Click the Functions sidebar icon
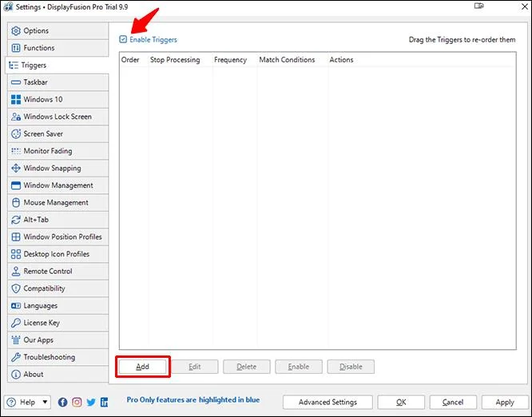 (x=16, y=48)
